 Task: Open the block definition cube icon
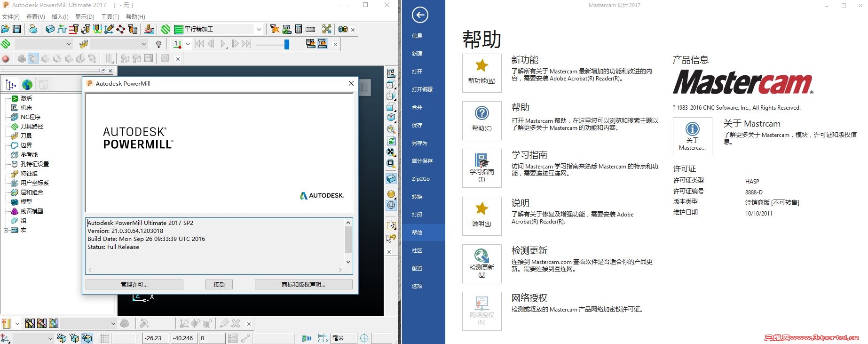pyautogui.click(x=50, y=29)
